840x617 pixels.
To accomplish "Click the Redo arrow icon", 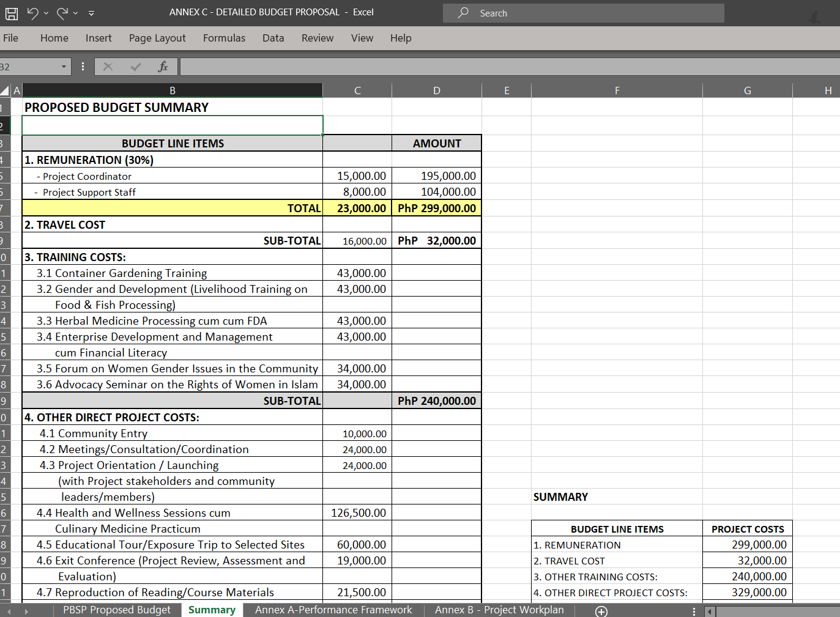I will pyautogui.click(x=62, y=13).
